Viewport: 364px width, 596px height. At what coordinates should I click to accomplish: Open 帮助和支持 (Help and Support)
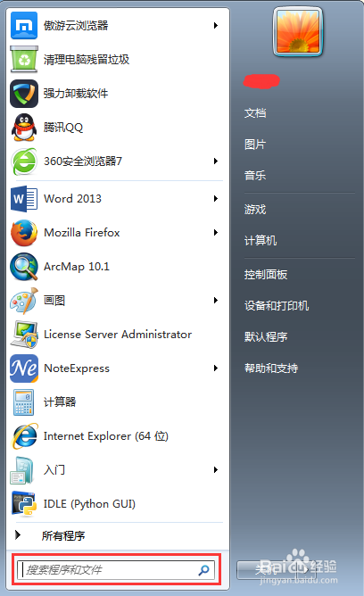coord(271,368)
